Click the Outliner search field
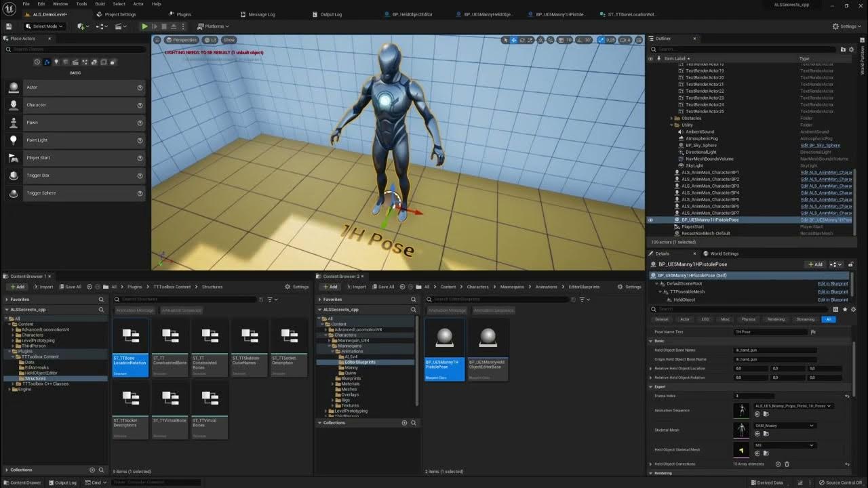The image size is (868, 488). [743, 49]
